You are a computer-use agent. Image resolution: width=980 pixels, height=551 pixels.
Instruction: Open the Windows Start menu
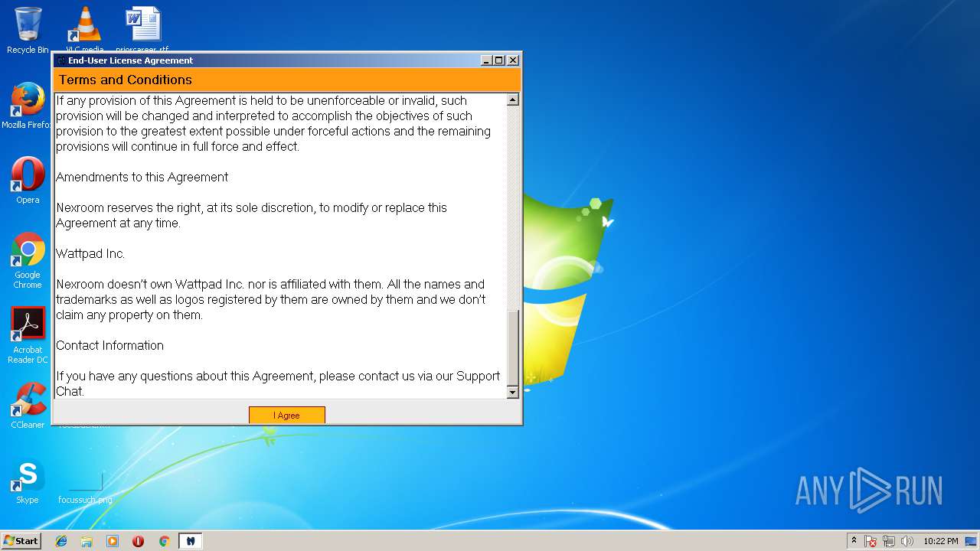coord(21,540)
